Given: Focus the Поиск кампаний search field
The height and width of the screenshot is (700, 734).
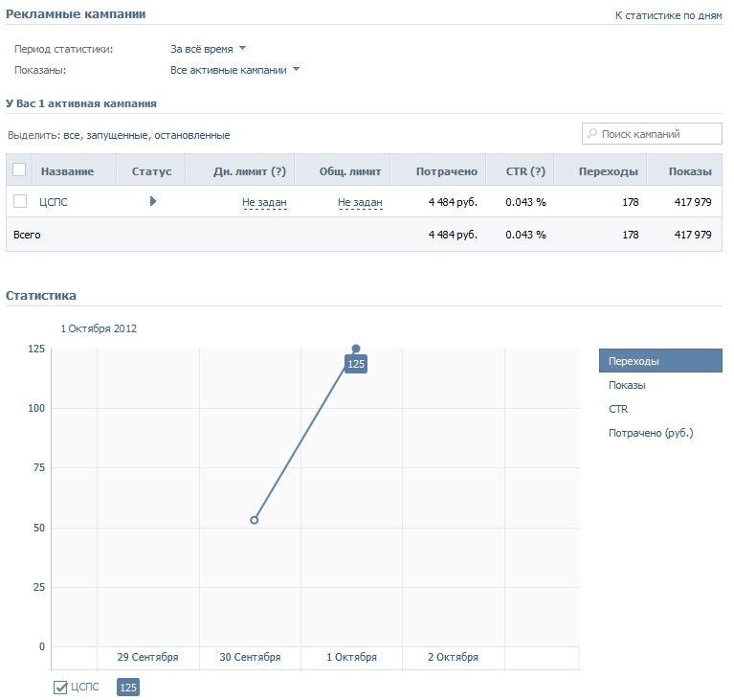Looking at the screenshot, I should coord(652,134).
